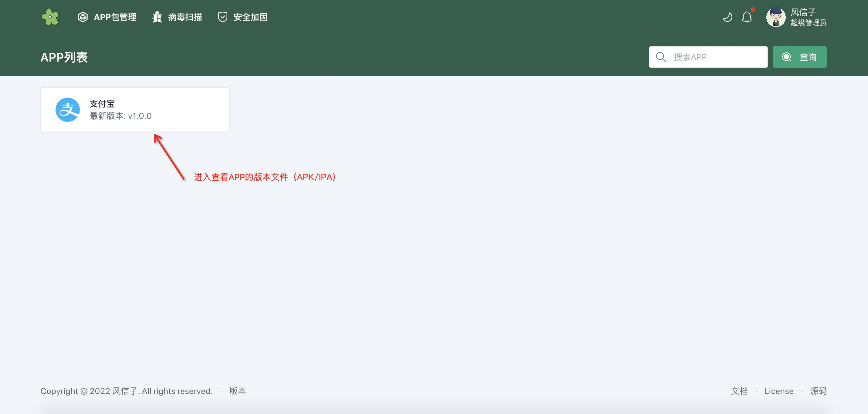
Task: Toggle dark mode with the moon icon
Action: pos(727,17)
